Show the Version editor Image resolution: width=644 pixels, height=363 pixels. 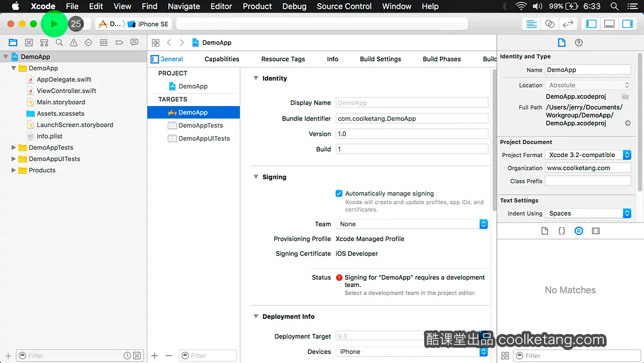point(567,24)
